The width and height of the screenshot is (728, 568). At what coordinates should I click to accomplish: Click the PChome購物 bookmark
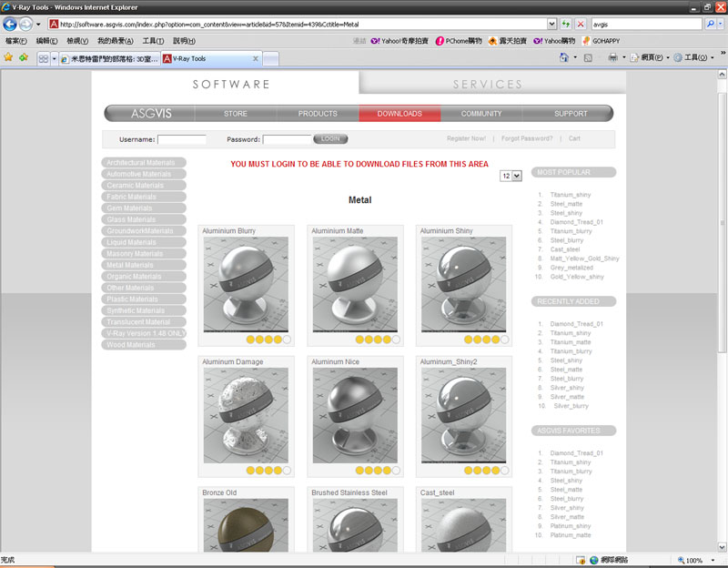pyautogui.click(x=459, y=41)
